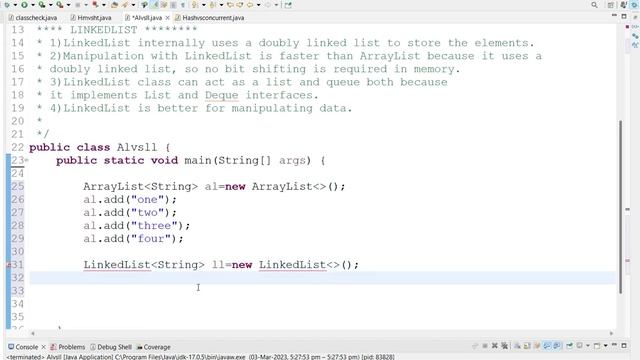Click the Open Type toolbar icon
This screenshot has height=360, width=640.
point(114,5)
